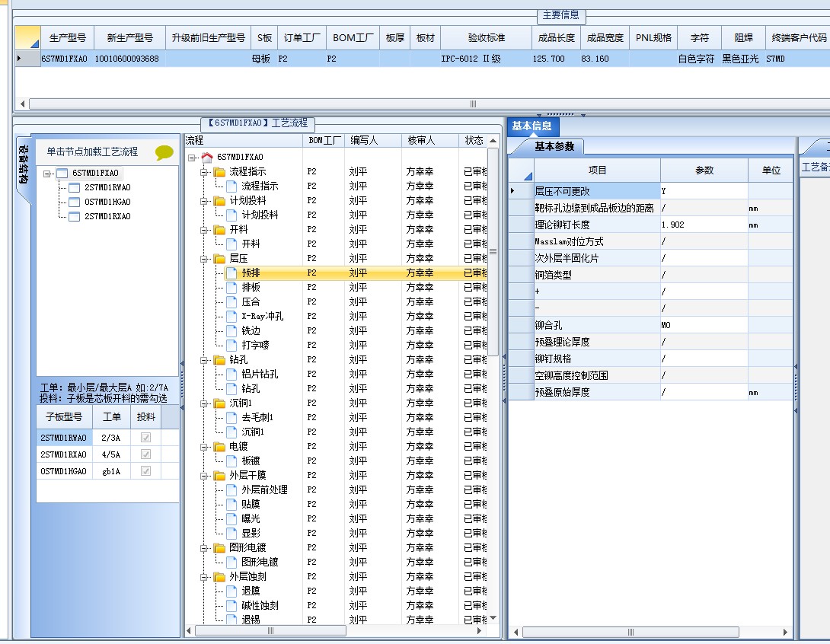This screenshot has width=830, height=644.
Task: Collapse the 沉铜1 folder node
Action: pyautogui.click(x=204, y=403)
